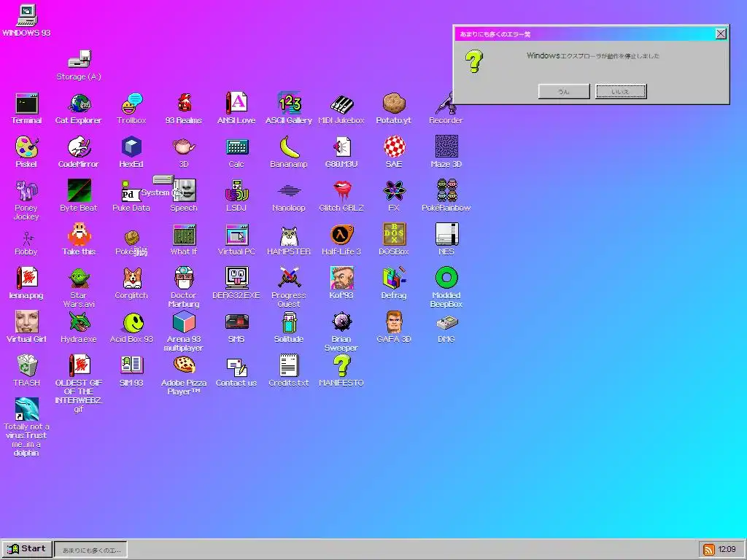Launch Progress Quest icon

tap(289, 279)
